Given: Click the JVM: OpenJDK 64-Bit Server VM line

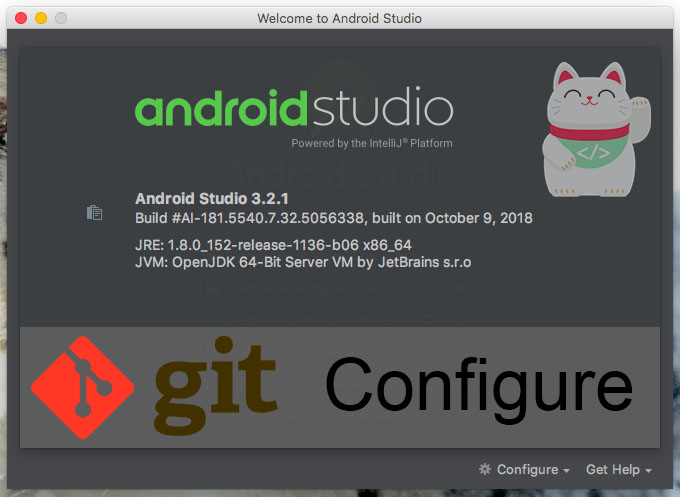Looking at the screenshot, I should [x=303, y=262].
